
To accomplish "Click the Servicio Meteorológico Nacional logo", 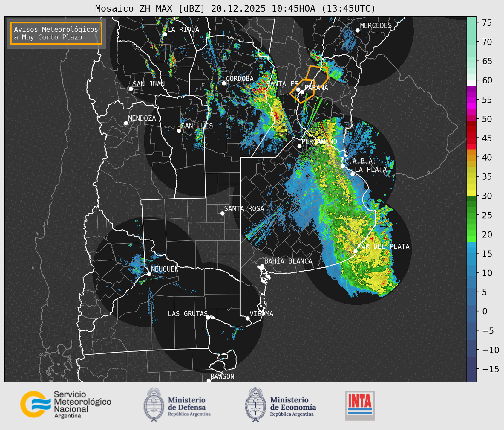I will (66, 404).
